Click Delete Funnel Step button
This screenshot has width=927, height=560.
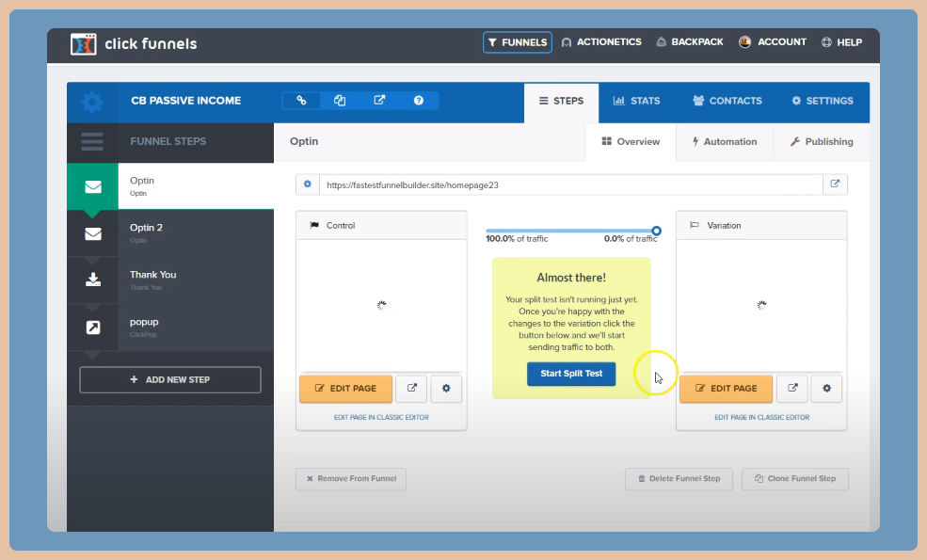point(679,478)
